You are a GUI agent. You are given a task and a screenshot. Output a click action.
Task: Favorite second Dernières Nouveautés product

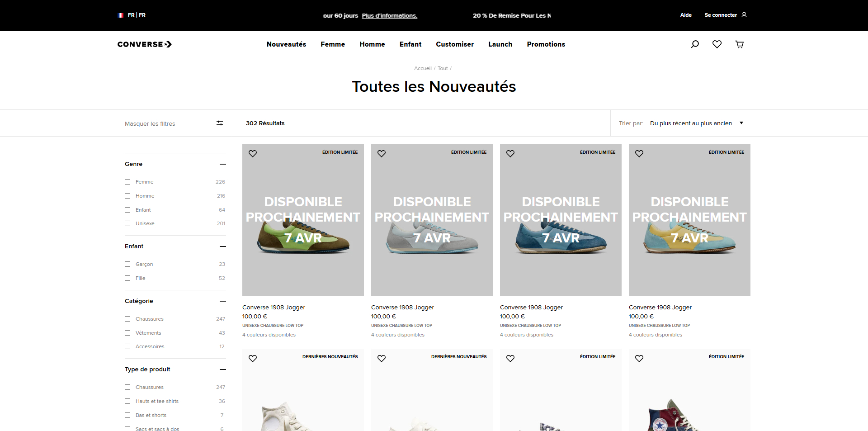pos(382,359)
